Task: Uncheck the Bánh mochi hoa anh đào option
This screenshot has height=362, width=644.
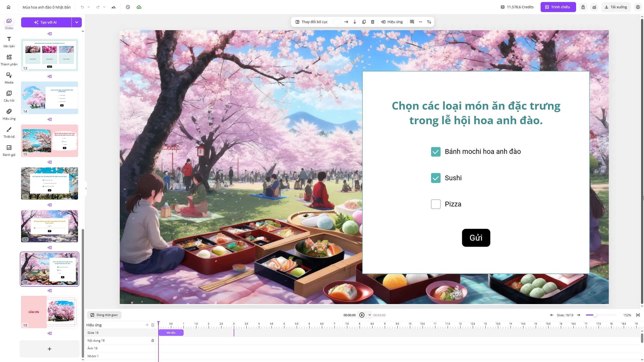Action: (435, 151)
